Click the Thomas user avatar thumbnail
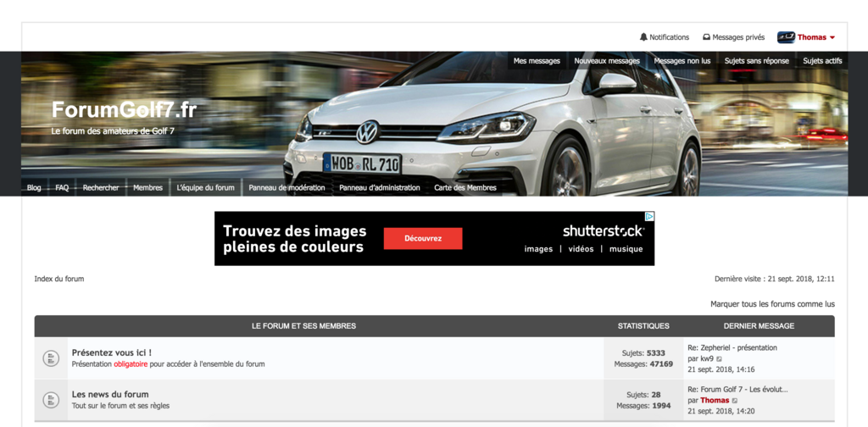868x427 pixels. (786, 37)
